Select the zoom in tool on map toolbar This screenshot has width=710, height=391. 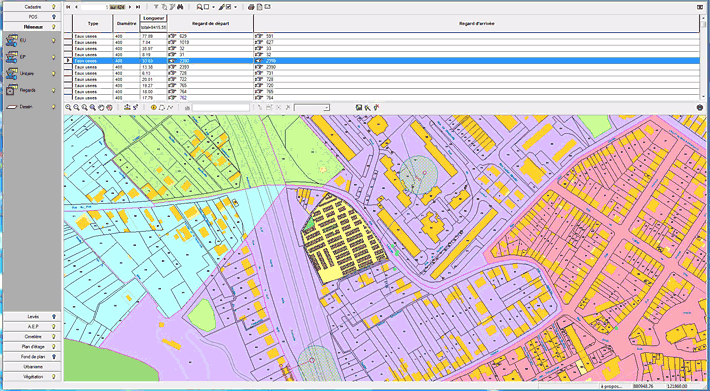click(68, 108)
